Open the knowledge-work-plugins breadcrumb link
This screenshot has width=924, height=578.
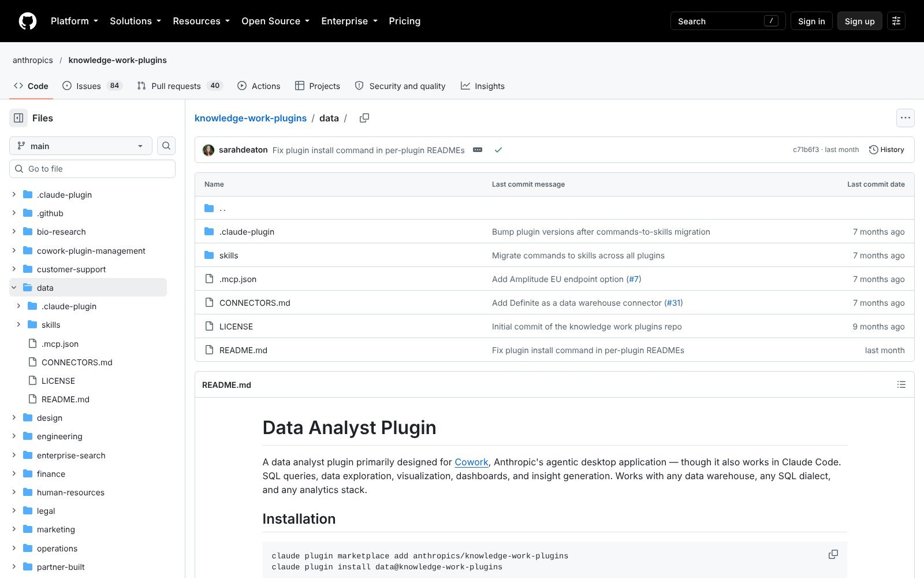coord(251,118)
